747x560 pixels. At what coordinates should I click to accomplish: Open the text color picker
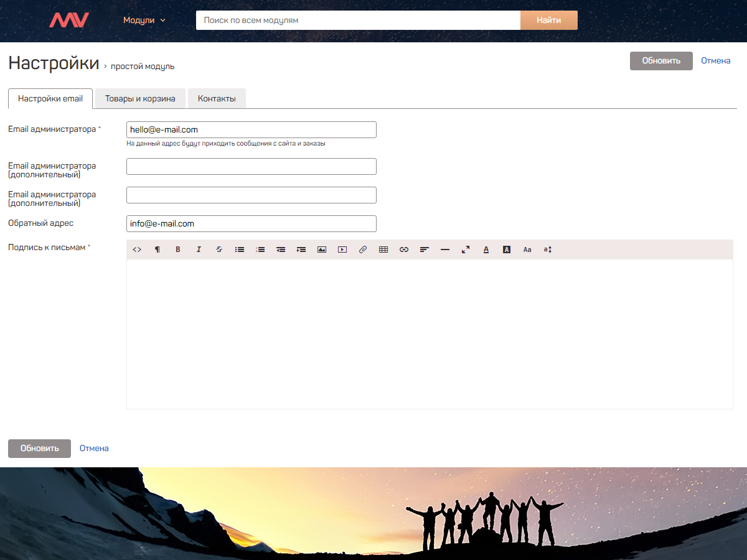tap(486, 250)
